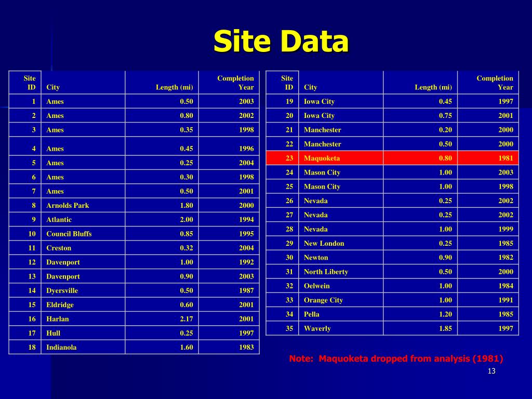Click the red Maquoketa dropped note
Viewport: 532px width, 399px height.
click(396, 358)
